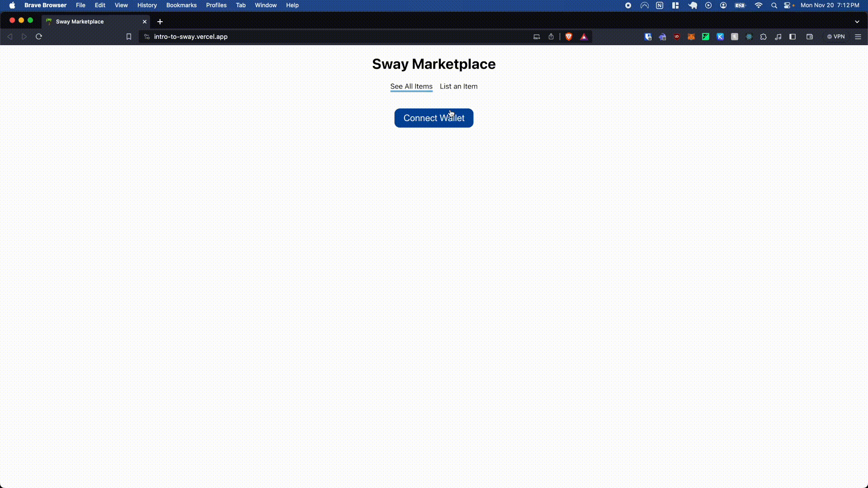Open the Extensions puzzle menu

(764, 37)
